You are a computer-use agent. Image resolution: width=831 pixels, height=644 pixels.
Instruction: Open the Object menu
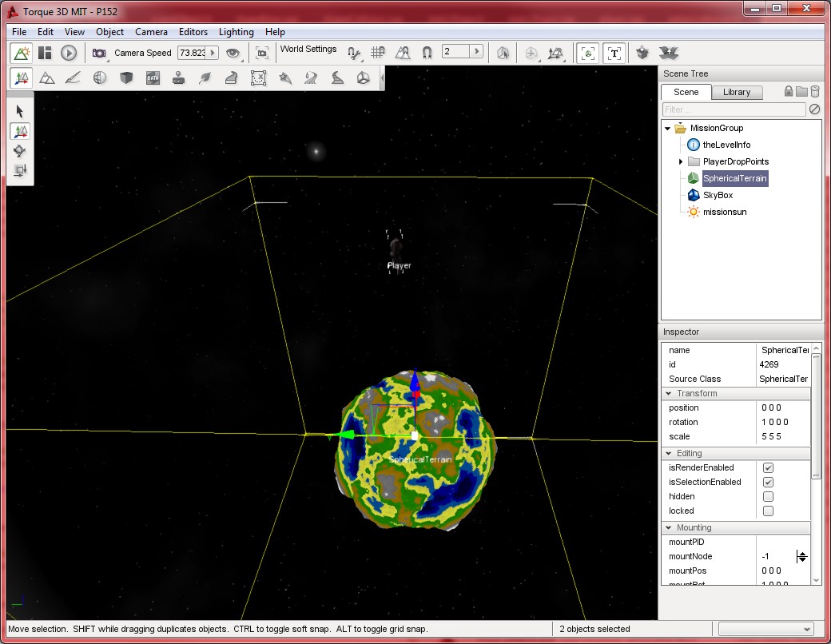tap(109, 32)
